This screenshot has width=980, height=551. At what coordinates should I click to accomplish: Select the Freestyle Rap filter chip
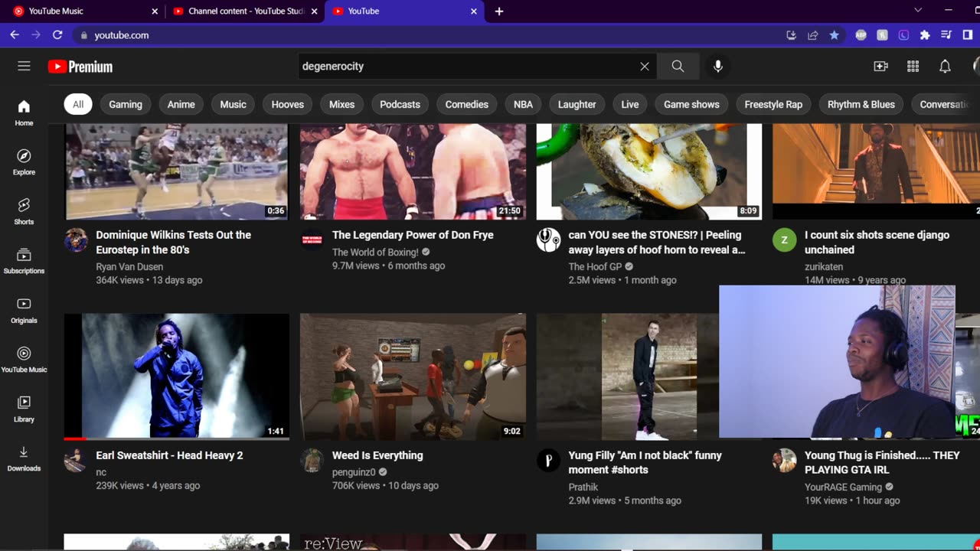(773, 104)
